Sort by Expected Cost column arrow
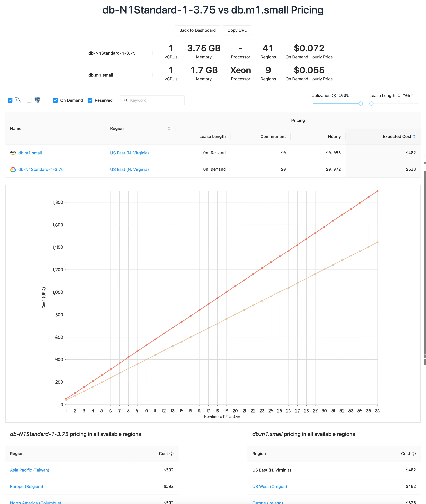 (x=414, y=136)
